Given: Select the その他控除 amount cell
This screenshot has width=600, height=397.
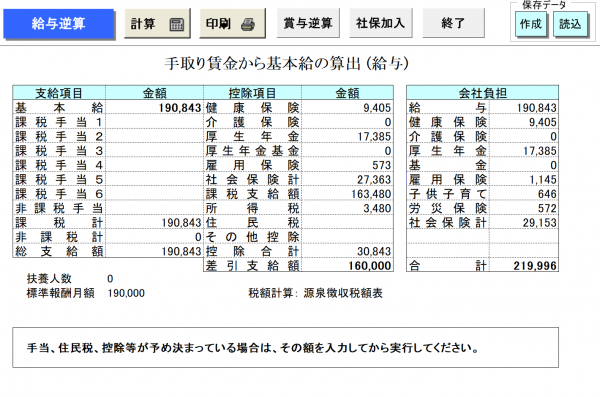Looking at the screenshot, I should click(x=347, y=237).
